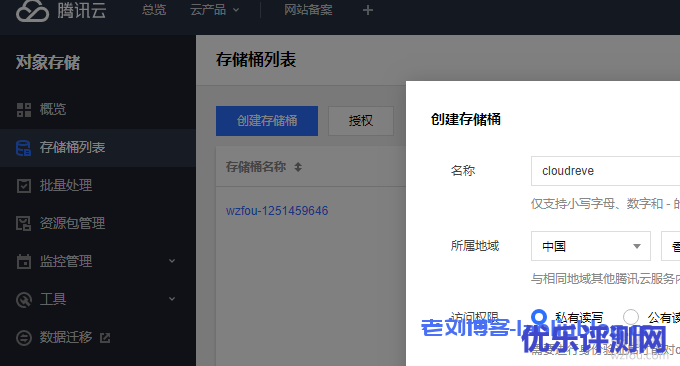Click the 概览 grid icon in sidebar

(x=24, y=110)
